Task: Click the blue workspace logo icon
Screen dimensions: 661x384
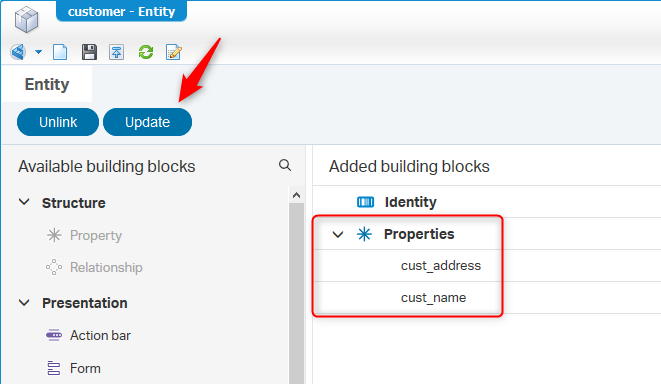Action: pyautogui.click(x=18, y=52)
